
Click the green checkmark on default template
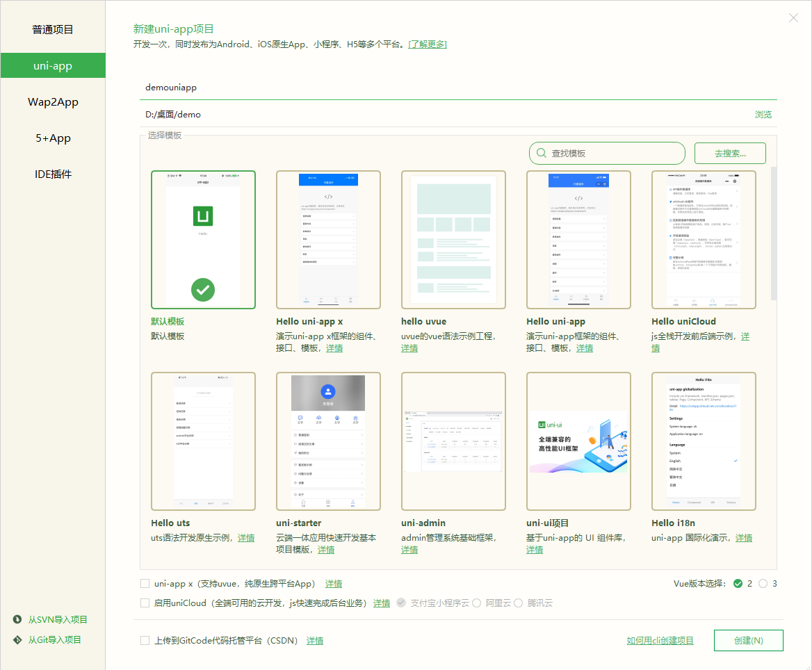[203, 290]
